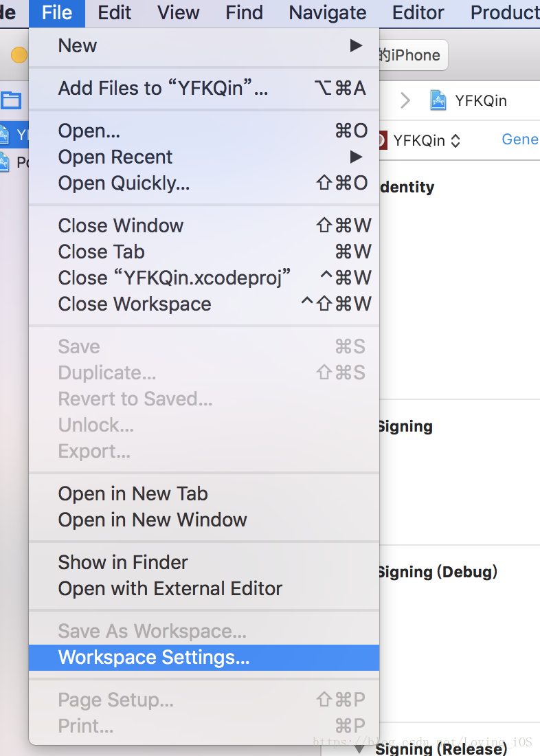Image resolution: width=540 pixels, height=756 pixels.
Task: Choose Close "YFKQin.xcodeproj"
Action: 204,278
